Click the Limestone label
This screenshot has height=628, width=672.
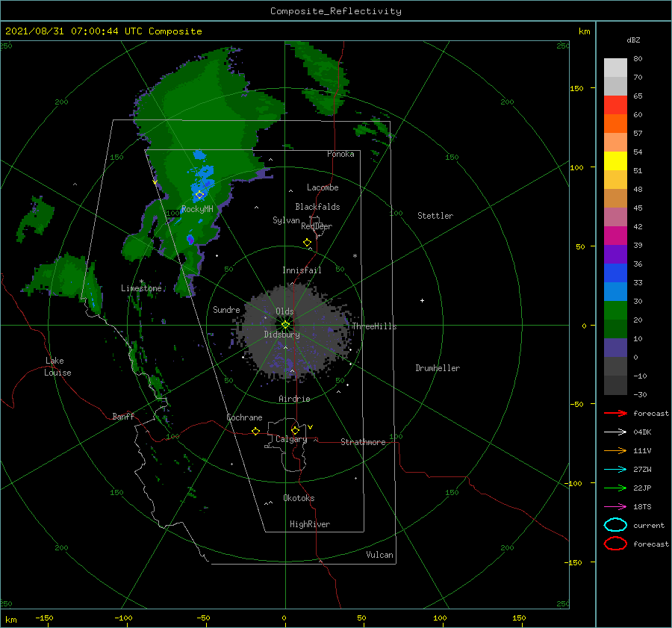[141, 288]
